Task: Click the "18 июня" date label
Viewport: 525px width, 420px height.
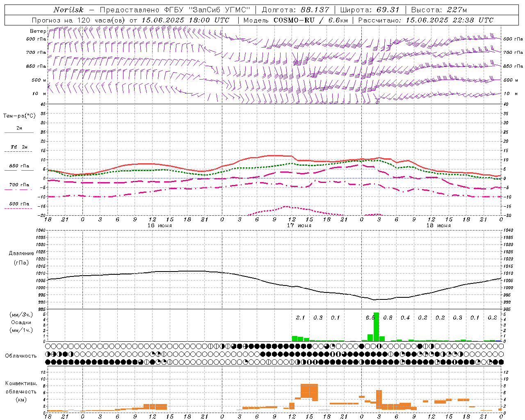Action: tap(438, 226)
